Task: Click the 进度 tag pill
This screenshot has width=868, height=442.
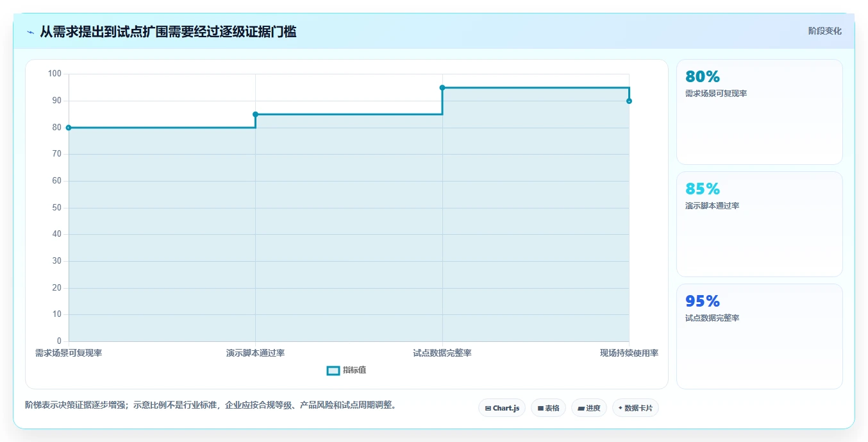Action: coord(588,408)
